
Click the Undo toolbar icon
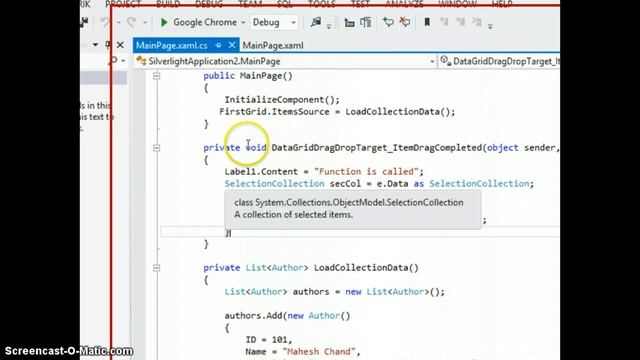coord(105,22)
